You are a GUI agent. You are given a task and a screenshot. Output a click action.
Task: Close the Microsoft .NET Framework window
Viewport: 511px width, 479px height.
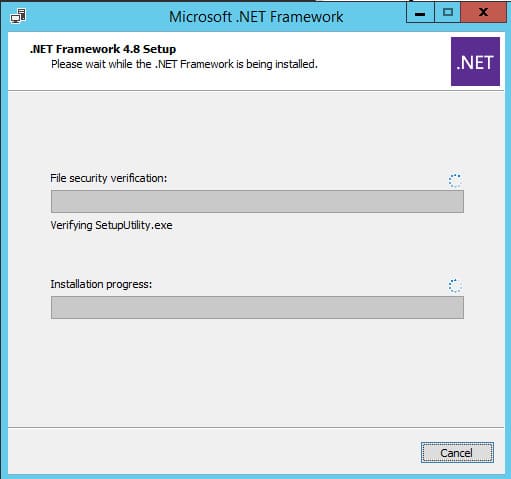coord(483,13)
